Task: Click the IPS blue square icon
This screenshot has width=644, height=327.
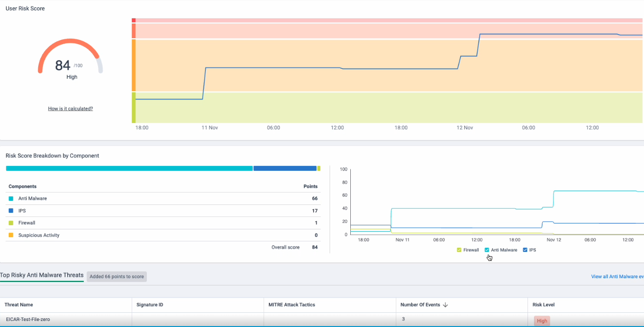Action: pyautogui.click(x=11, y=211)
